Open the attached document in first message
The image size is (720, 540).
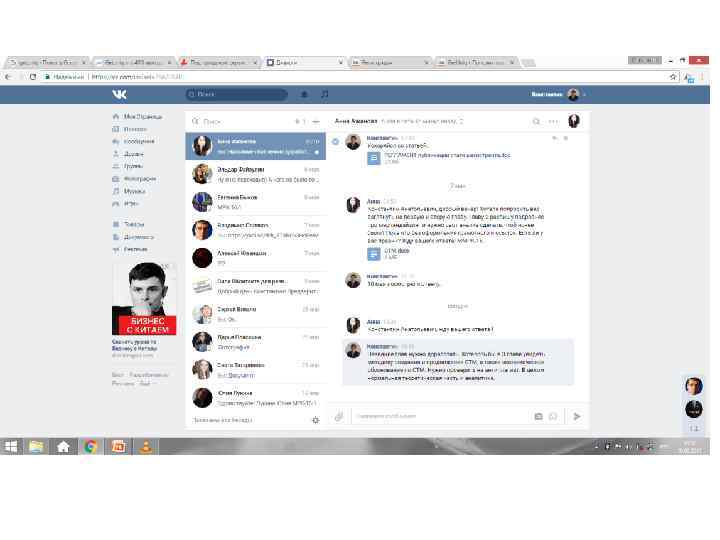tap(439, 158)
